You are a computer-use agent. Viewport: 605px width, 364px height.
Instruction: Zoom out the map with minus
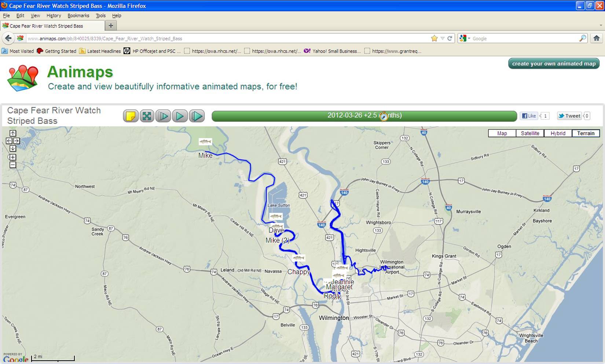13,165
